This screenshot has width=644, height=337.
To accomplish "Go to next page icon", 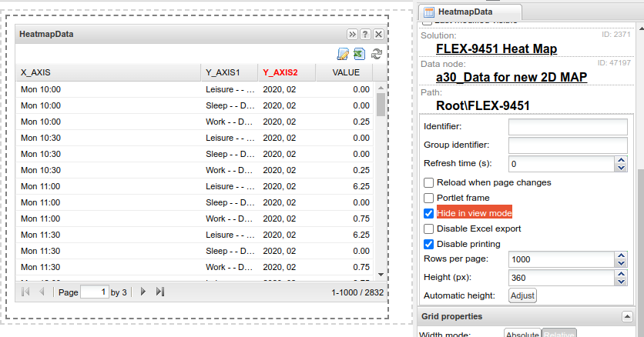I will [x=143, y=292].
